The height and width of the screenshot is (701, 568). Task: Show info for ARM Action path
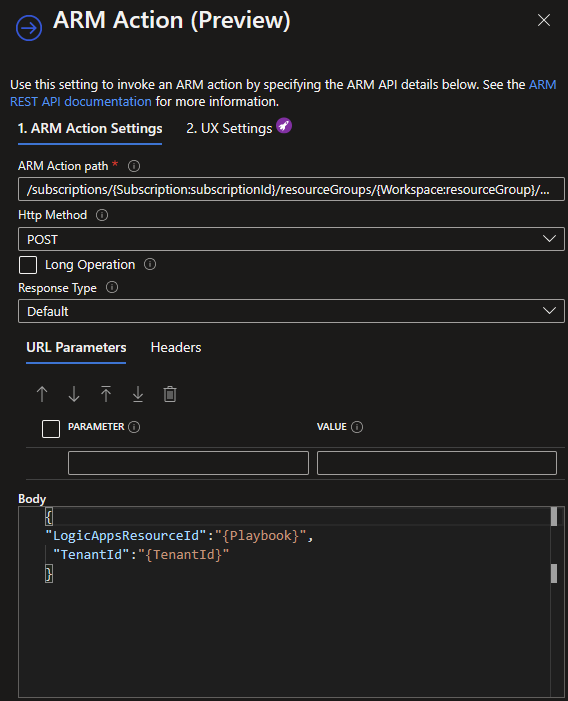[134, 166]
